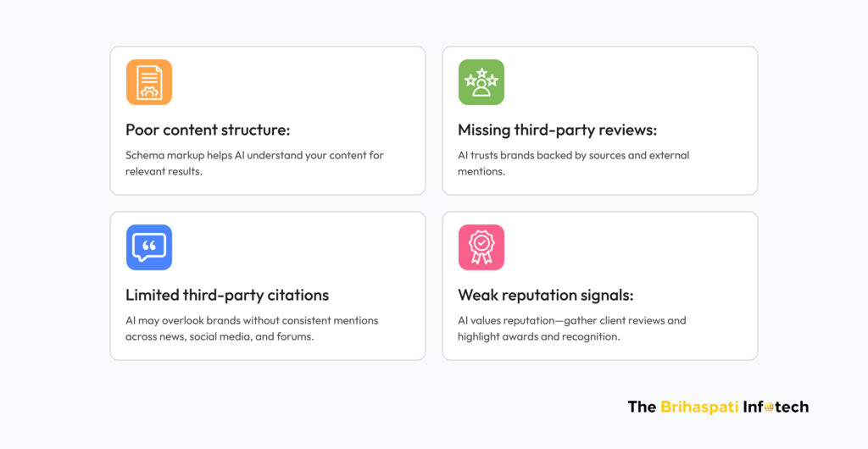Click the Schema markup description text
Screen dimensions: 868x449
[254, 164]
